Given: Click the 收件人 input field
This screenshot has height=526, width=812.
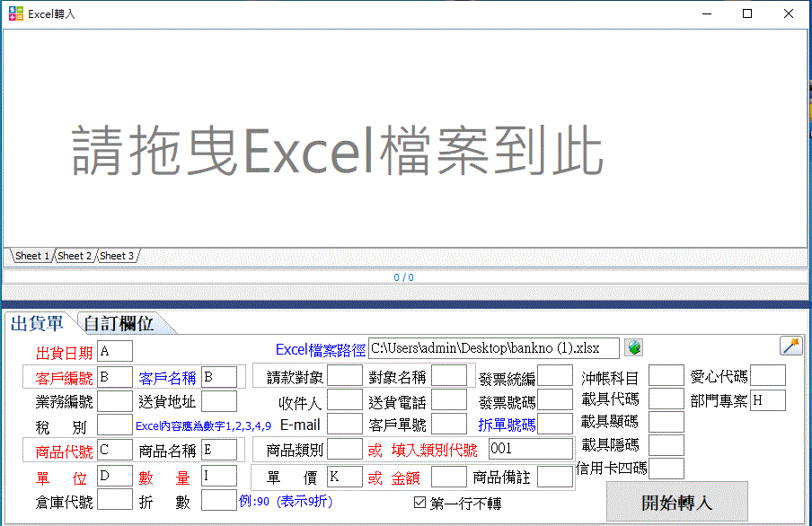Looking at the screenshot, I should tap(345, 400).
